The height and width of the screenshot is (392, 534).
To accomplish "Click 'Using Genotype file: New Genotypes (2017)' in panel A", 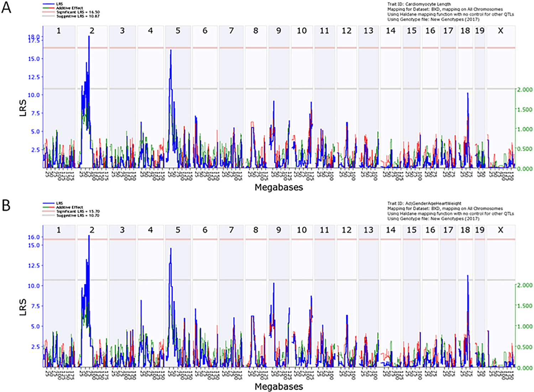I will [433, 20].
